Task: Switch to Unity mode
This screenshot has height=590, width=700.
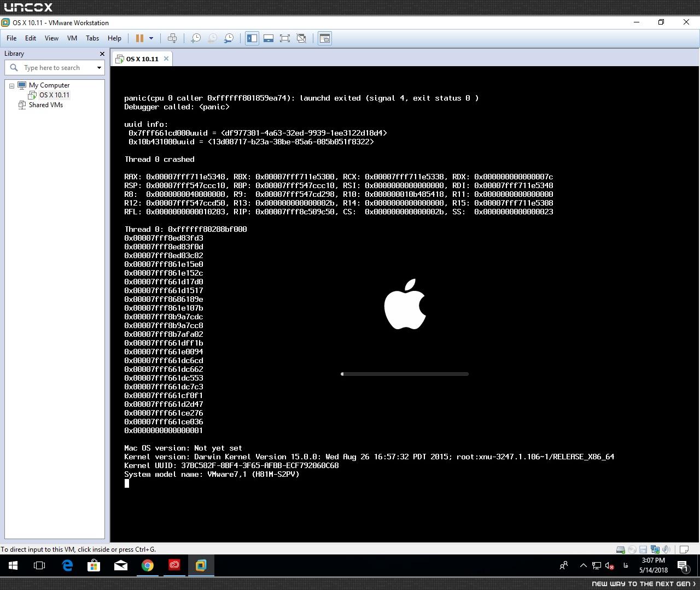Action: click(x=301, y=38)
